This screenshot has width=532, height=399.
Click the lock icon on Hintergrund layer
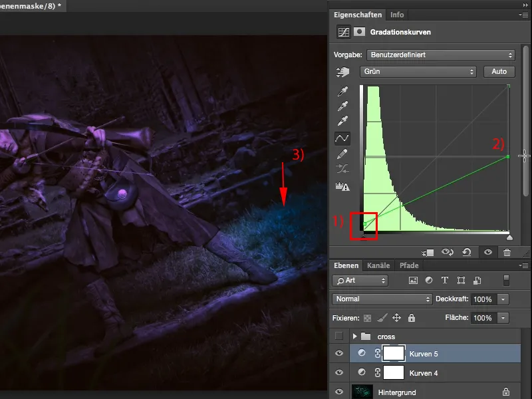[x=506, y=392]
